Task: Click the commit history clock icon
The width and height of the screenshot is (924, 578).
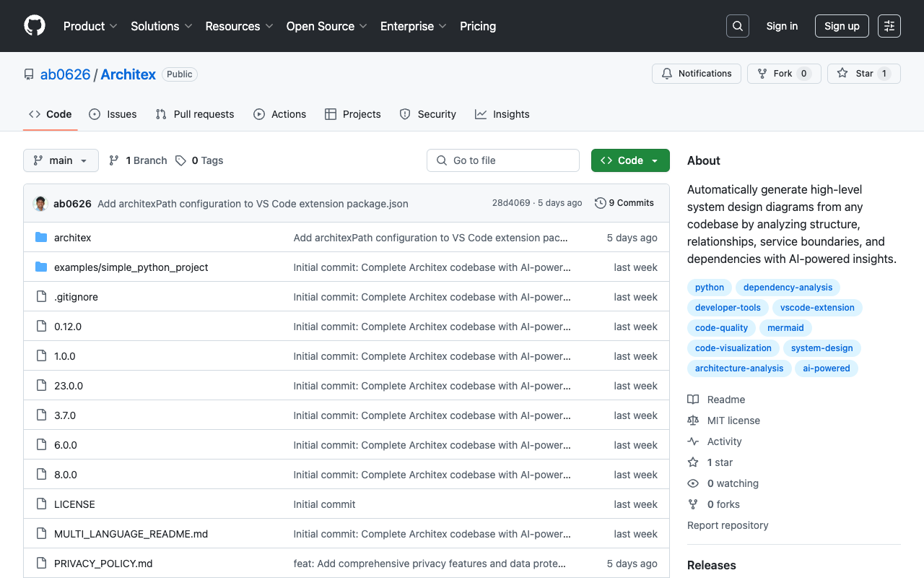Action: tap(600, 203)
